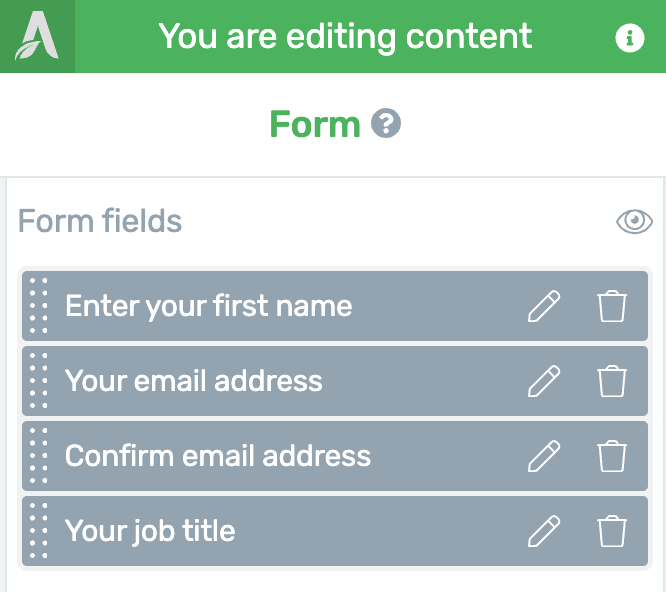Screen dimensions: 666x592
Task: Click drag handle of 'Confirm email address'
Action: click(x=39, y=456)
